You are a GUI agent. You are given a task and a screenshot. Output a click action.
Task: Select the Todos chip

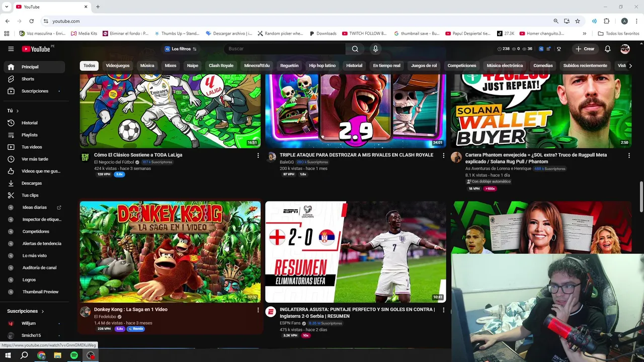point(89,65)
